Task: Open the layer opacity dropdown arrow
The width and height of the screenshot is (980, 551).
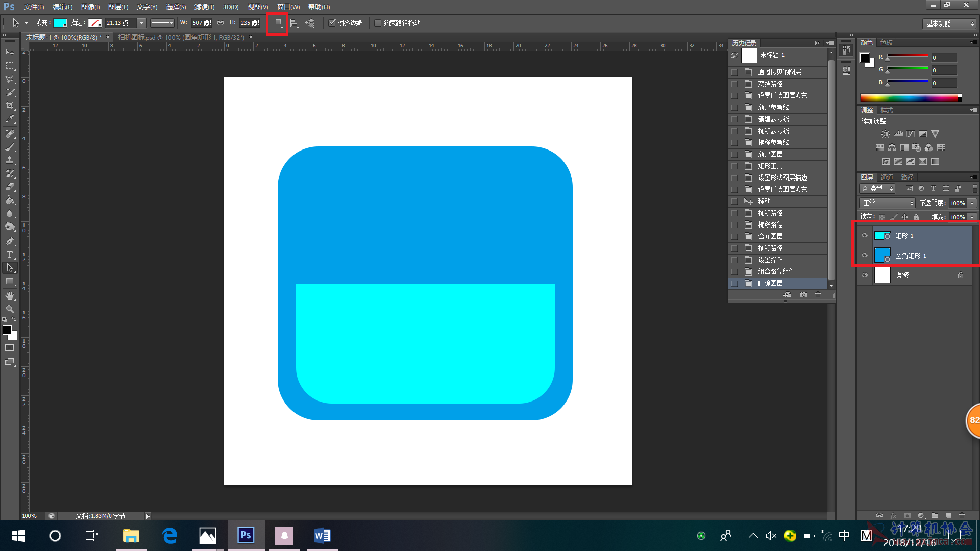Action: pos(972,203)
